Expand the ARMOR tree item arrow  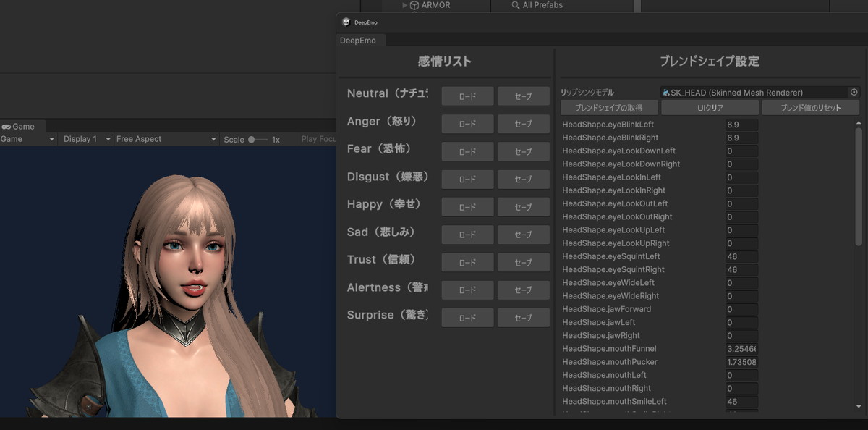405,5
